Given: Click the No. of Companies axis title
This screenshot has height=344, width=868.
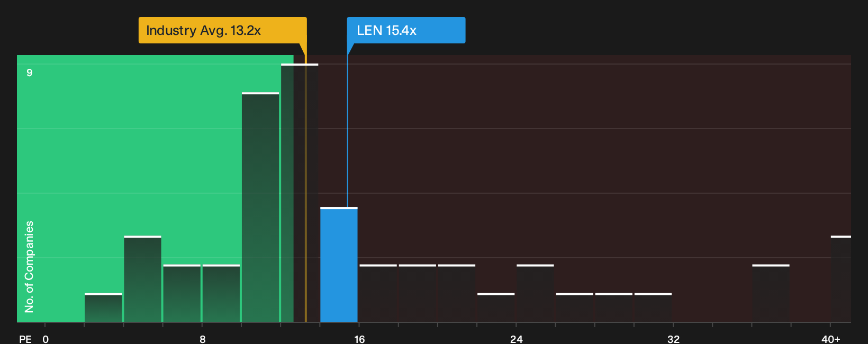Looking at the screenshot, I should coord(29,267).
